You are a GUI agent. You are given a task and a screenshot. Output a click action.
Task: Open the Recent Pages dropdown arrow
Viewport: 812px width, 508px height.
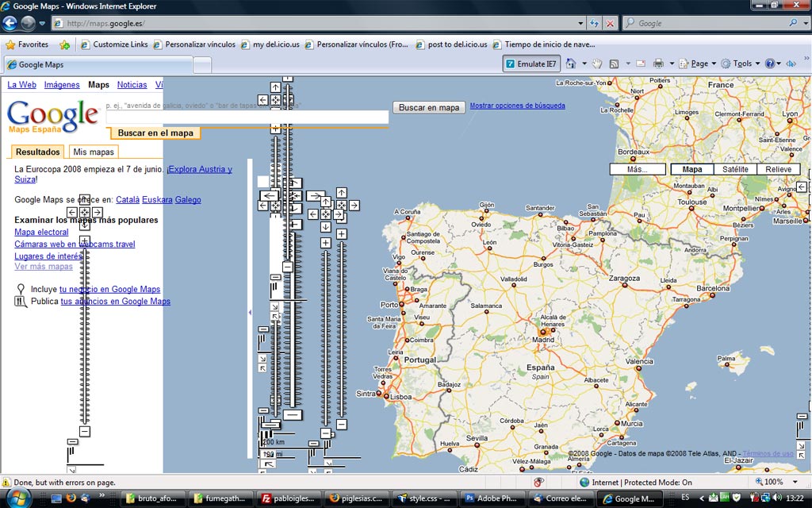42,23
